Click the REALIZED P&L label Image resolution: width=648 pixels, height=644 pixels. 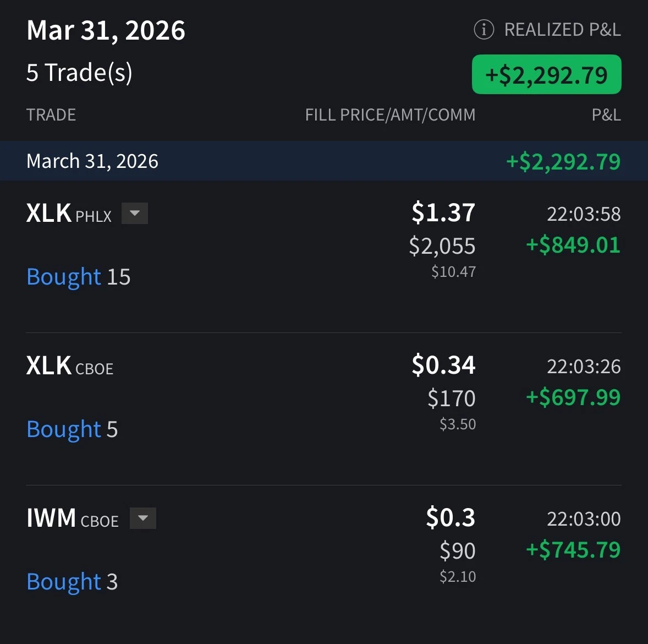(562, 30)
